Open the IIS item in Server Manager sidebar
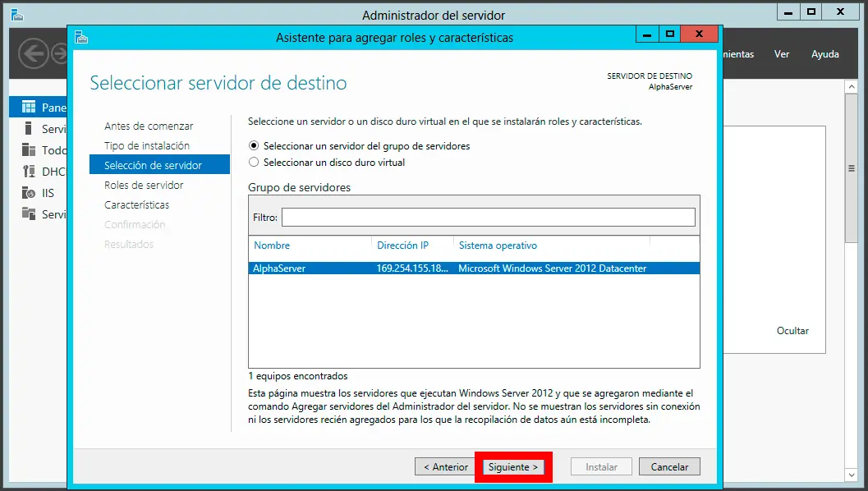 38,193
